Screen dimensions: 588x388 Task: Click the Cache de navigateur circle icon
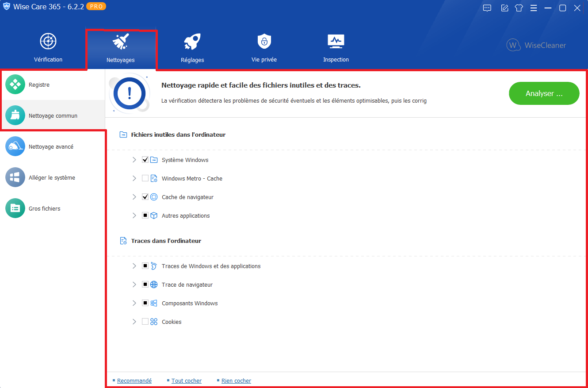tap(154, 197)
